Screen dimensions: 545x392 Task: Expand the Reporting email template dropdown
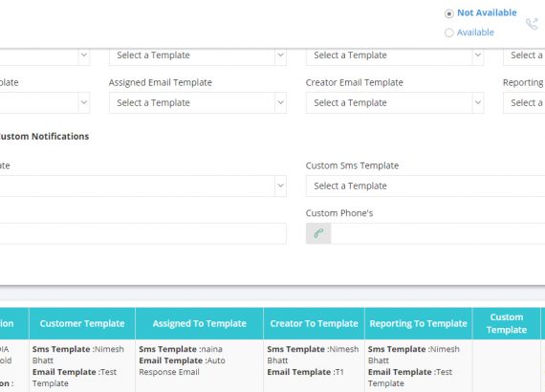coord(524,103)
